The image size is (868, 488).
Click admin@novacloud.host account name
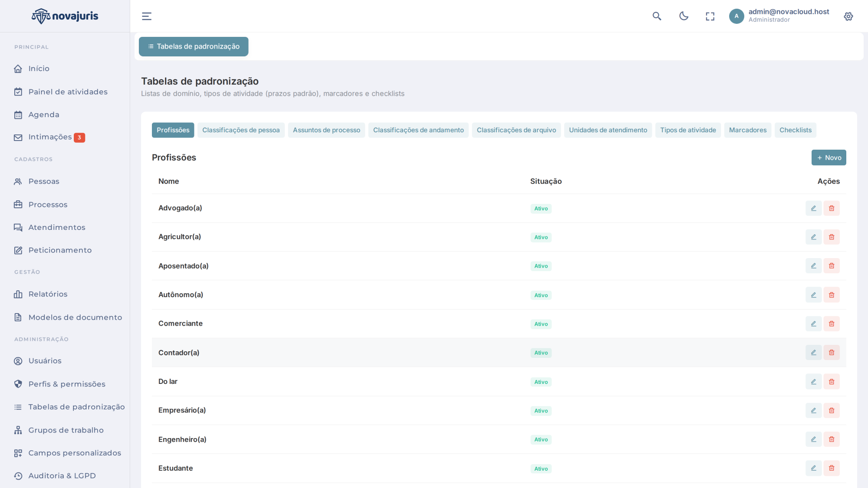pos(789,12)
